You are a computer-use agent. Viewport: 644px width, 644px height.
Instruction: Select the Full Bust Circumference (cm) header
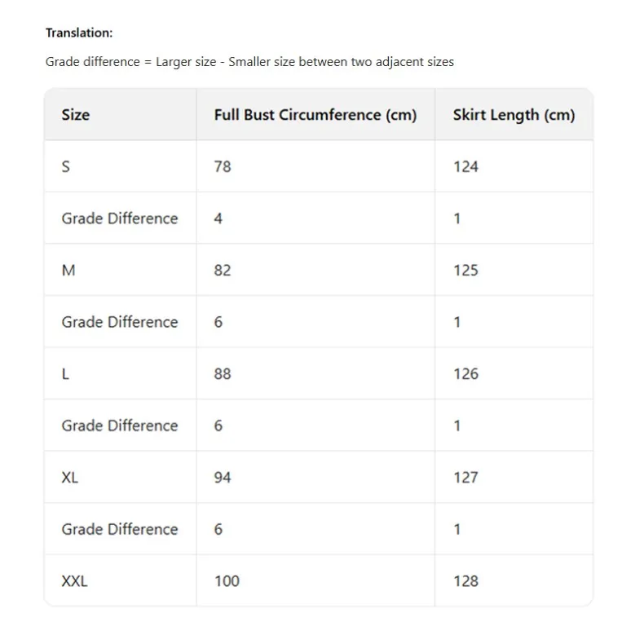tap(315, 115)
